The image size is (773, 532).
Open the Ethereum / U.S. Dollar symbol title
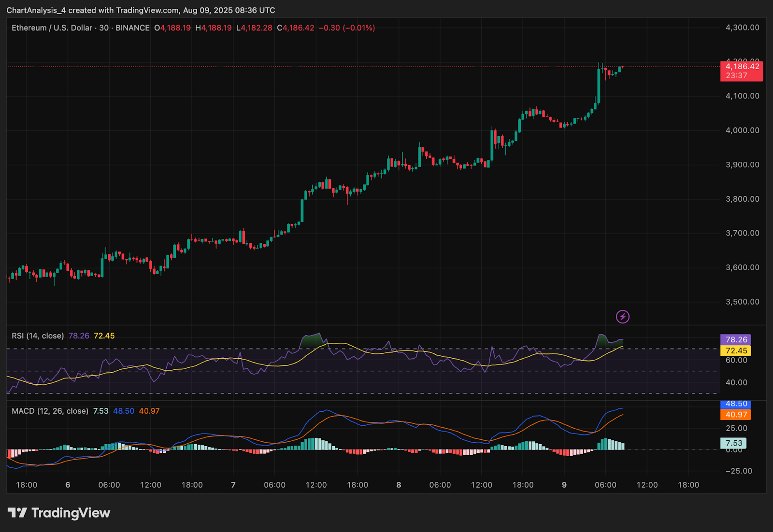52,28
